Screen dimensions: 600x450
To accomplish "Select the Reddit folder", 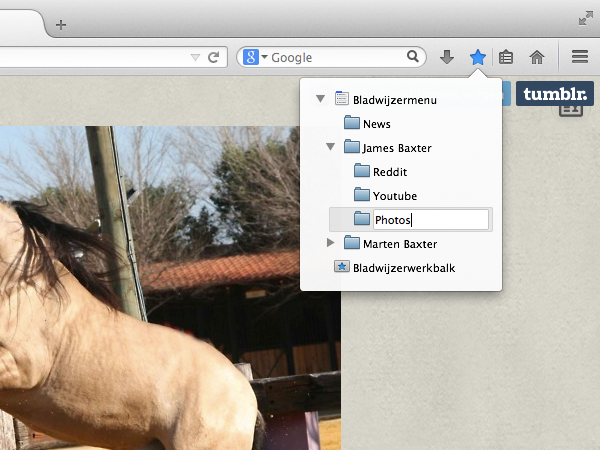I will (390, 172).
